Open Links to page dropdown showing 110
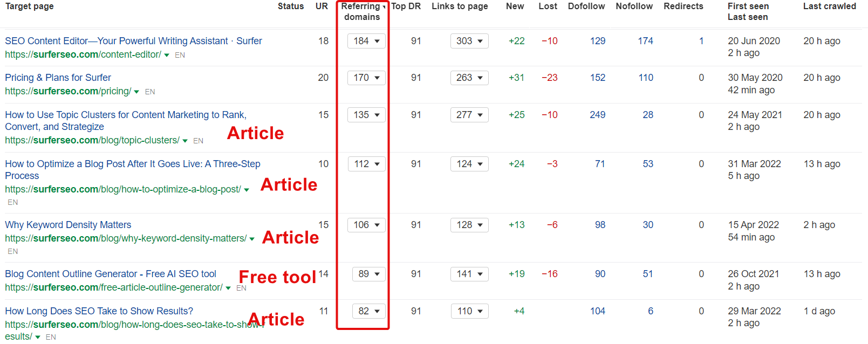The height and width of the screenshot is (344, 868). tap(469, 311)
